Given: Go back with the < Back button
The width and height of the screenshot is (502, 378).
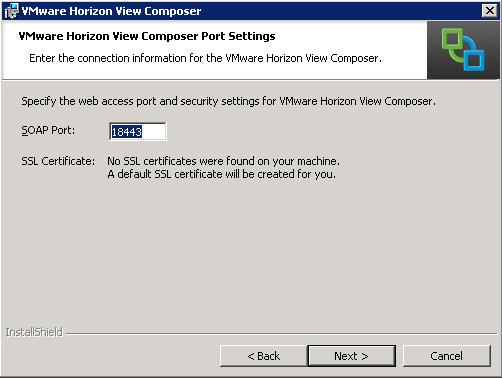Looking at the screenshot, I should point(263,356).
